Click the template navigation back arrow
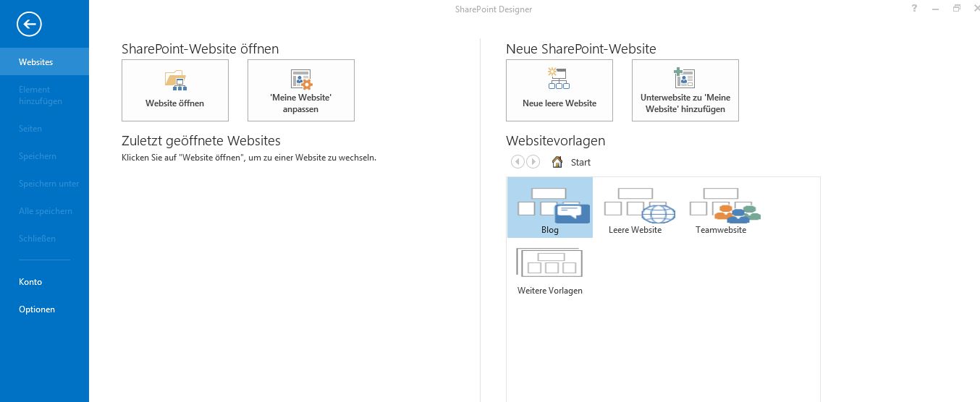Screen dimensions: 980x402 (x=518, y=162)
